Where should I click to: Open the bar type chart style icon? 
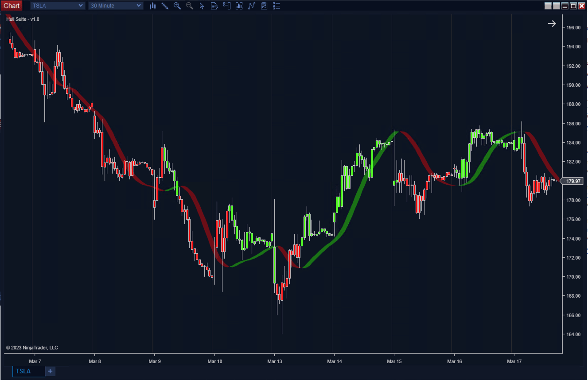tap(153, 6)
